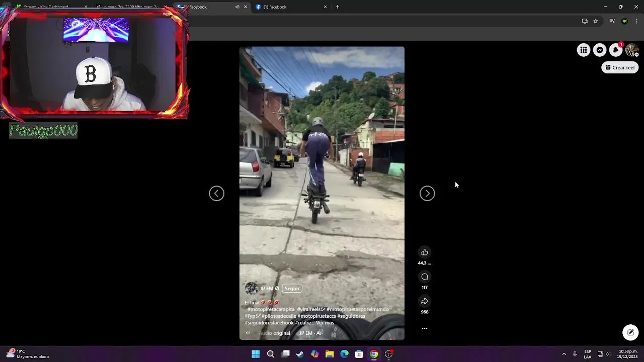
Task: Bookmark this page with star icon
Action: click(596, 21)
